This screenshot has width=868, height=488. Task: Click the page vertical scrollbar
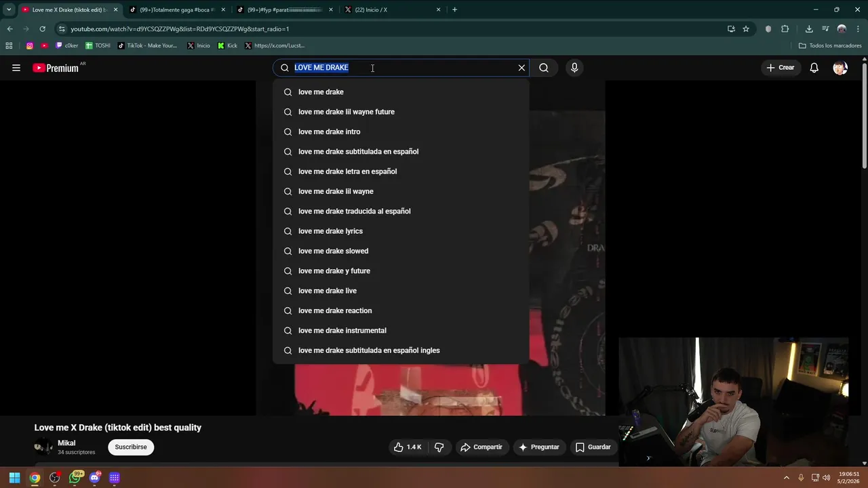(864, 115)
